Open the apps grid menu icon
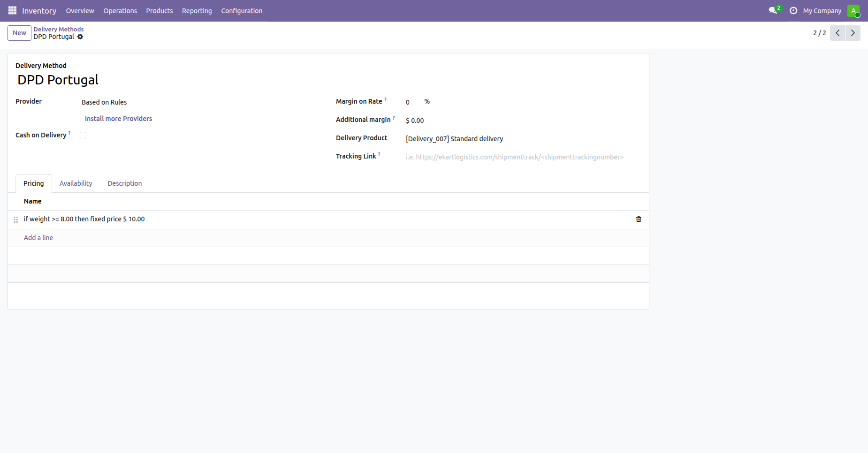The image size is (868, 453). tap(12, 10)
